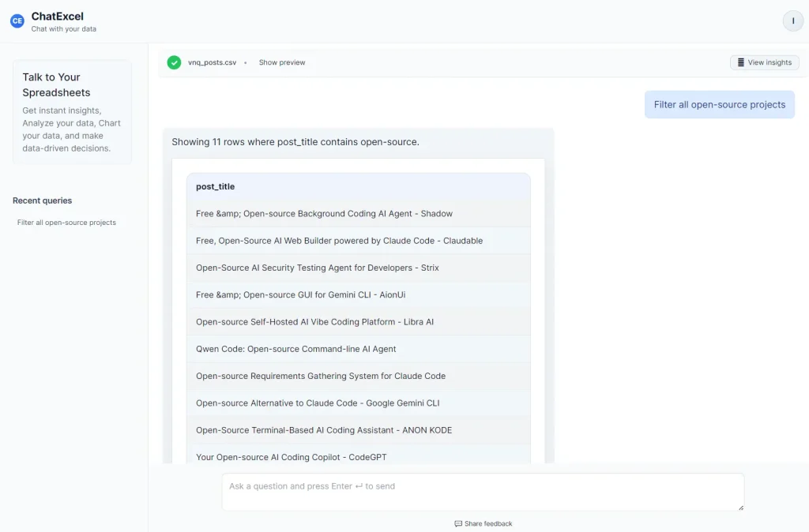Click the View insights button
Screen dimensions: 809x532
tap(765, 62)
